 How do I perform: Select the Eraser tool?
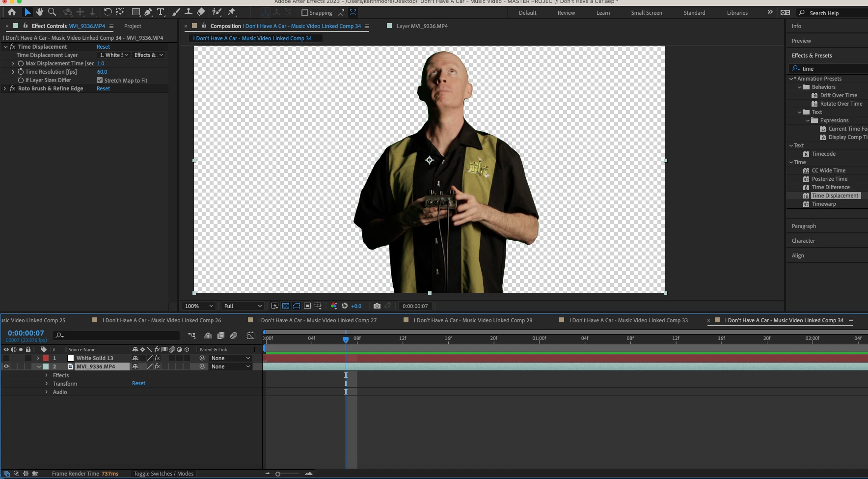tap(201, 12)
